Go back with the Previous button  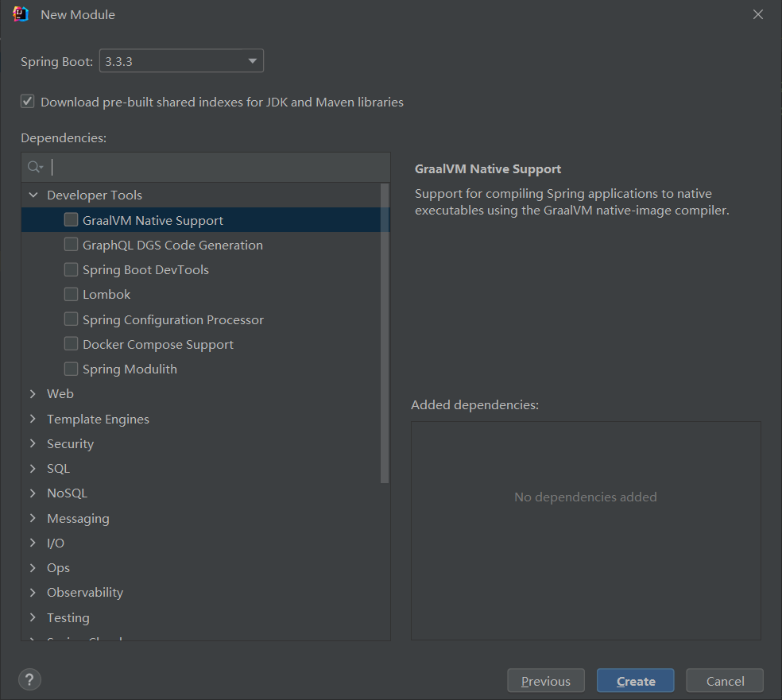pyautogui.click(x=545, y=681)
